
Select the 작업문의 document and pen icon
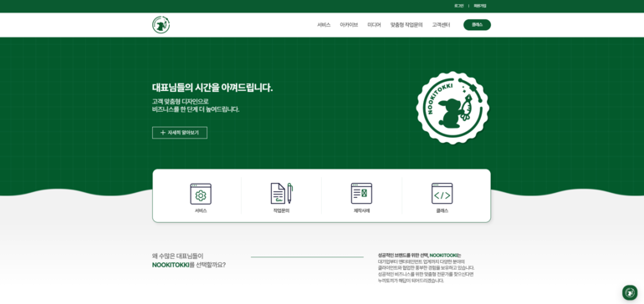(x=281, y=193)
